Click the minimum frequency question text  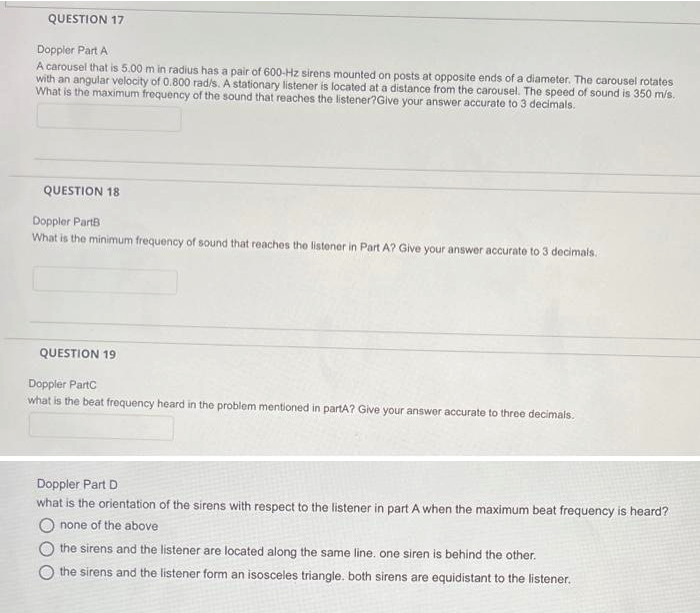point(314,245)
